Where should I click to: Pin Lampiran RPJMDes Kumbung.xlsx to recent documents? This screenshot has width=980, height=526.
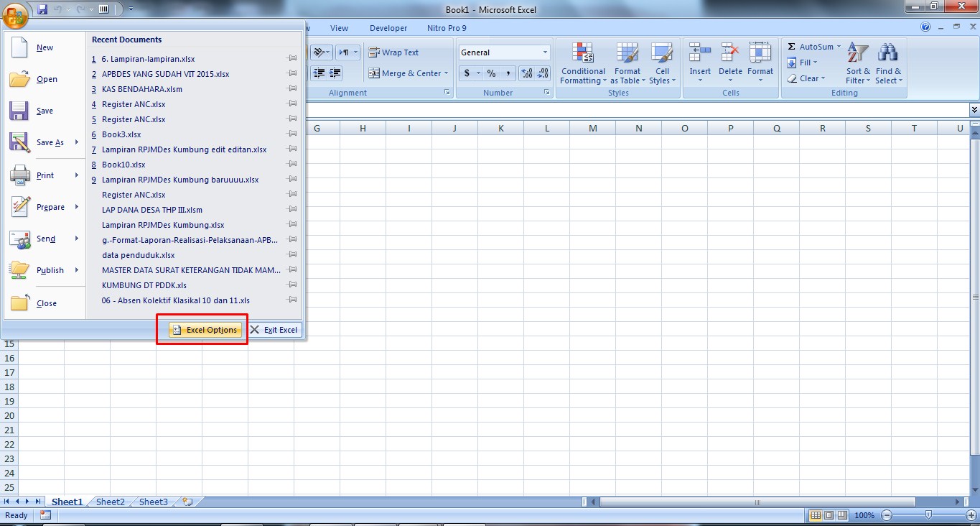pyautogui.click(x=292, y=225)
